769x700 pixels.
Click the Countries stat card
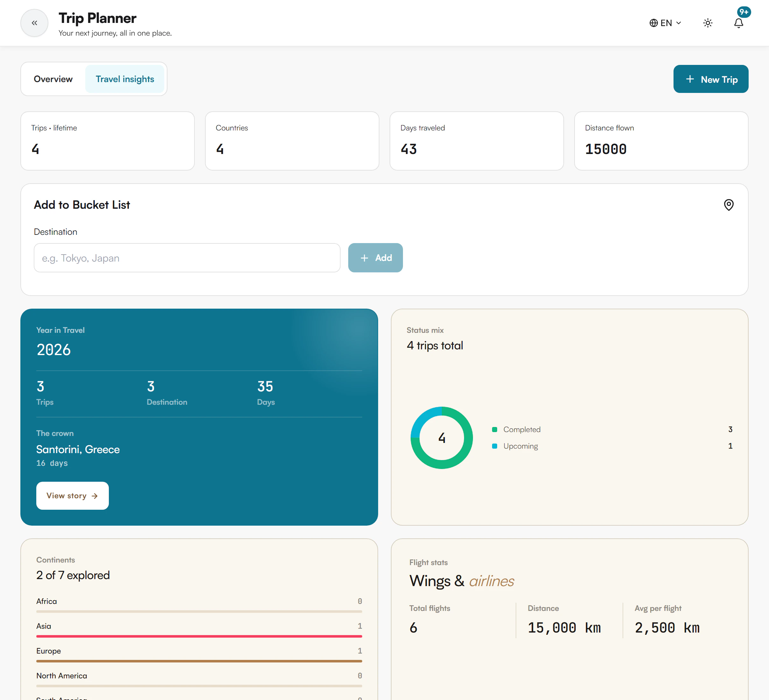click(292, 141)
